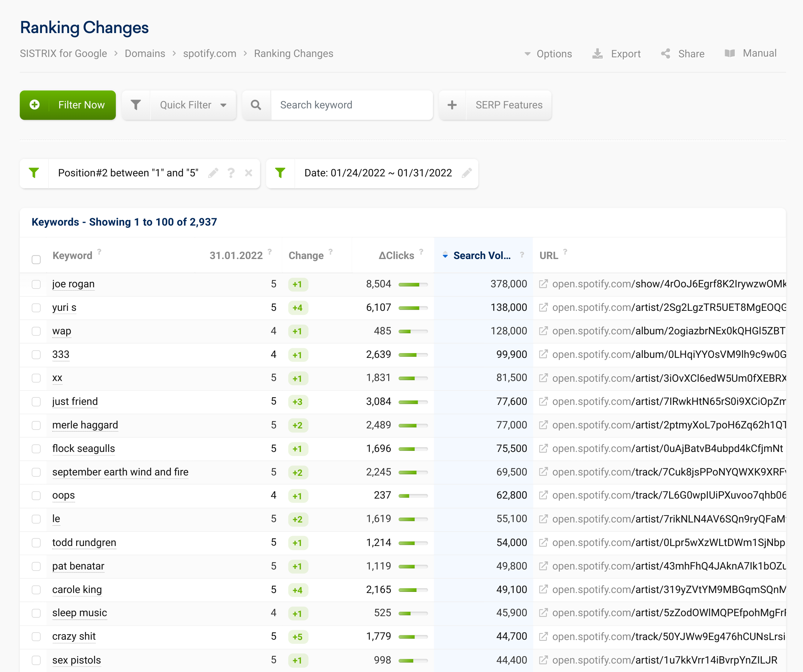Viewport: 803px width, 672px height.
Task: Open external link icon for joe rogan URL
Action: point(543,284)
